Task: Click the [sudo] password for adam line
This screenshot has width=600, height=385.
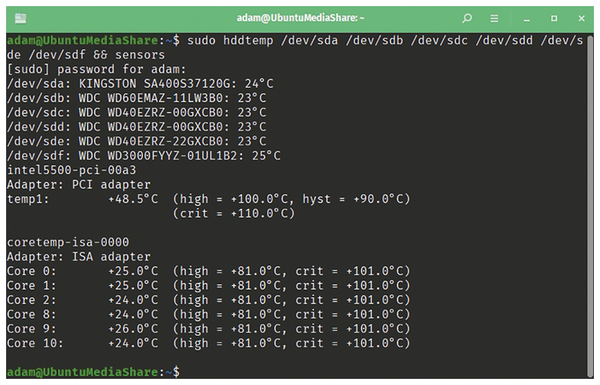Action: (x=96, y=69)
